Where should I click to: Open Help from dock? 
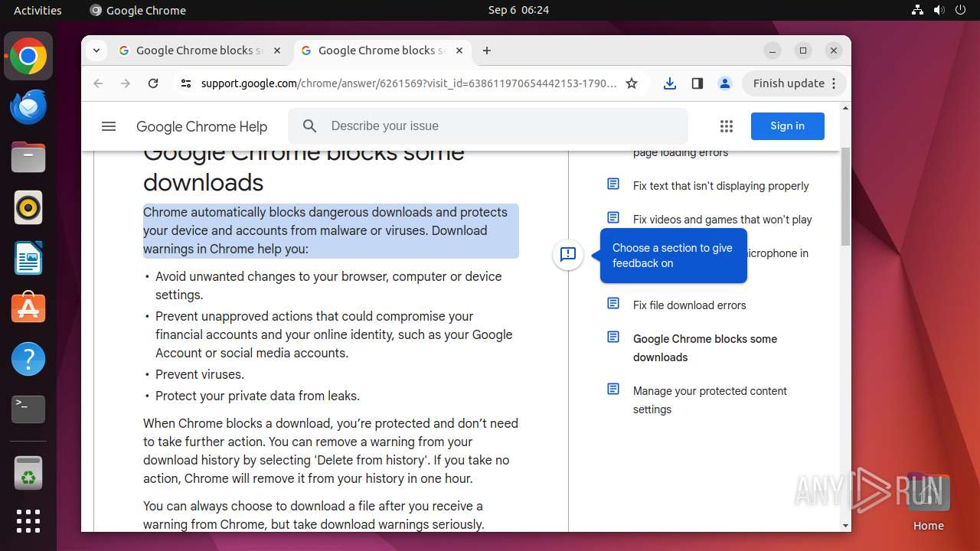28,359
